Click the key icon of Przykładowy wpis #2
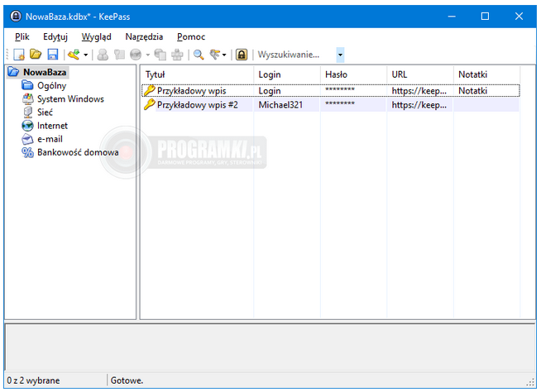The image size is (541, 392). click(150, 104)
